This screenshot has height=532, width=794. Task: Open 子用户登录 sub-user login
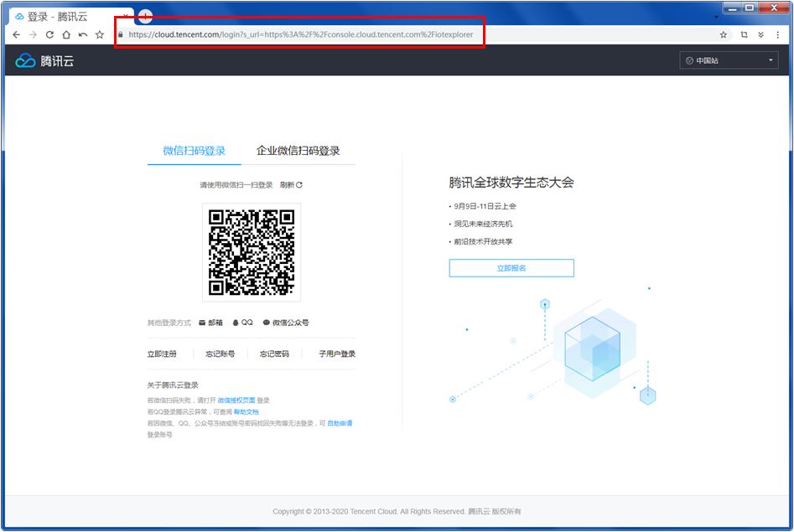[337, 354]
